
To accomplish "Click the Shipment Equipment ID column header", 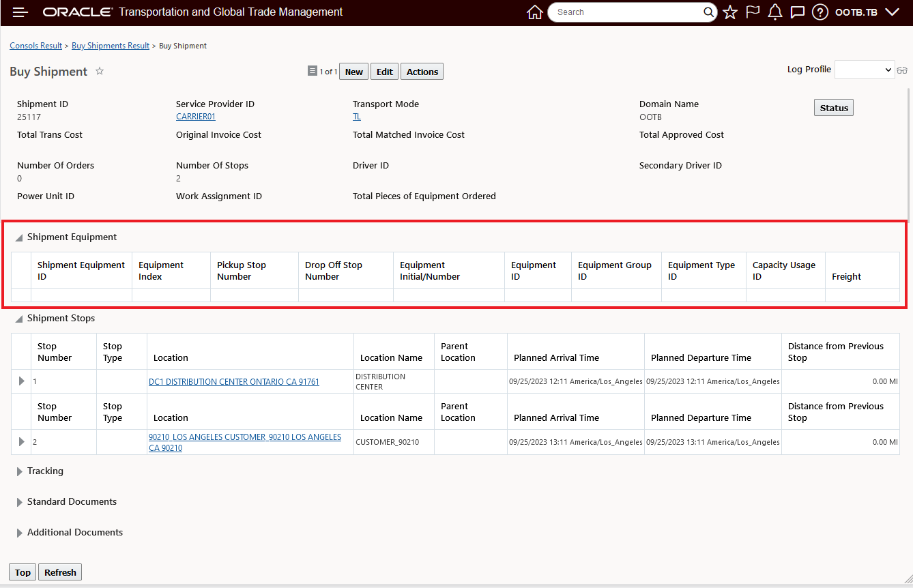I will [81, 271].
